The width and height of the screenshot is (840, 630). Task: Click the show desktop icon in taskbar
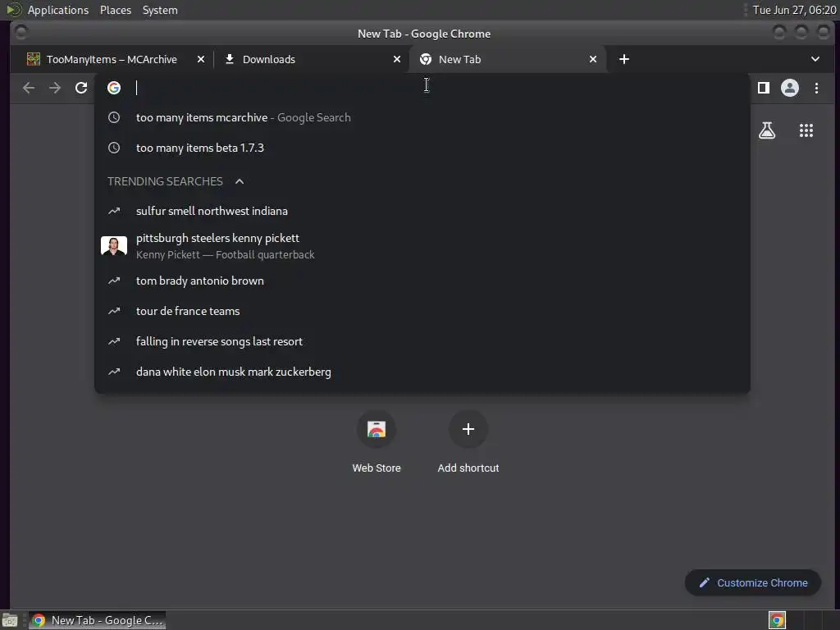click(10, 621)
